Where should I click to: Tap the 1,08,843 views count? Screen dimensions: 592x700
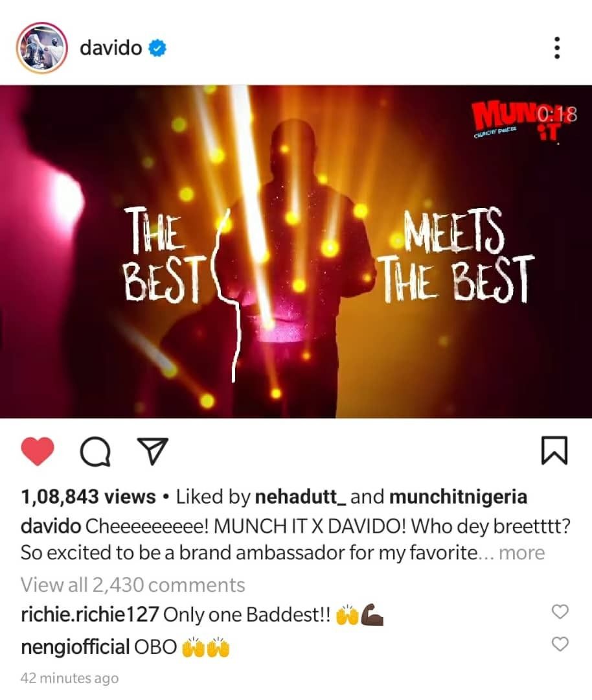pyautogui.click(x=88, y=497)
